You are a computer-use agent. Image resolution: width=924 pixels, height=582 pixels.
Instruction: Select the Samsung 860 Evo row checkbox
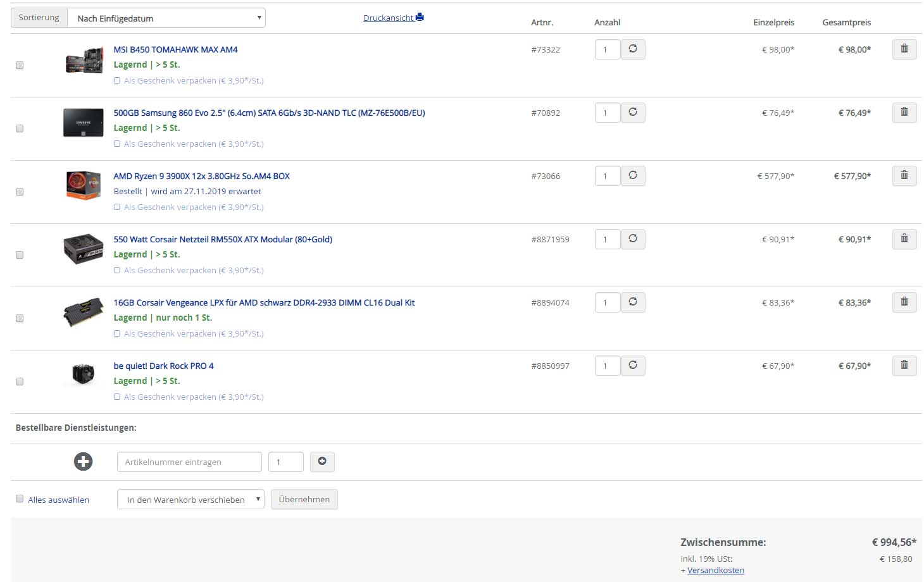click(20, 128)
